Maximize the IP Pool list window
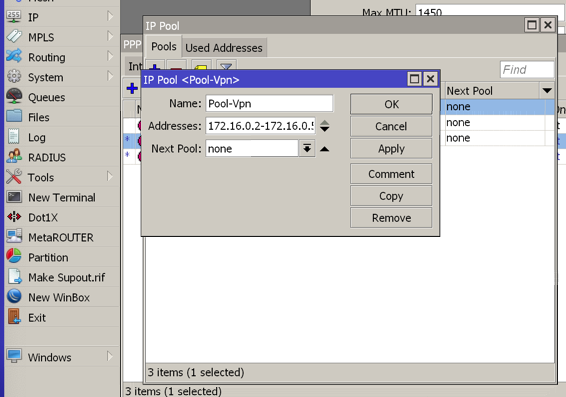Image resolution: width=566 pixels, height=397 pixels. 532,25
